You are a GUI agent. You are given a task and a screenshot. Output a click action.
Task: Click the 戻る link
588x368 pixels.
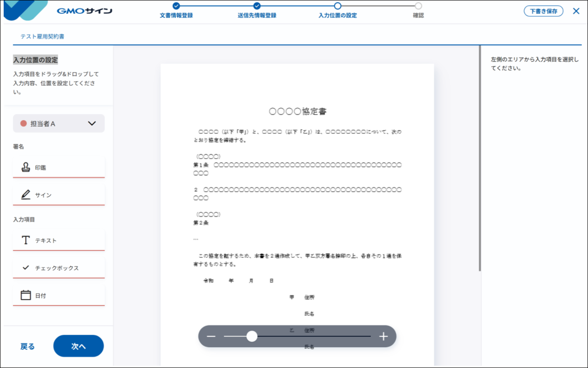(x=28, y=346)
